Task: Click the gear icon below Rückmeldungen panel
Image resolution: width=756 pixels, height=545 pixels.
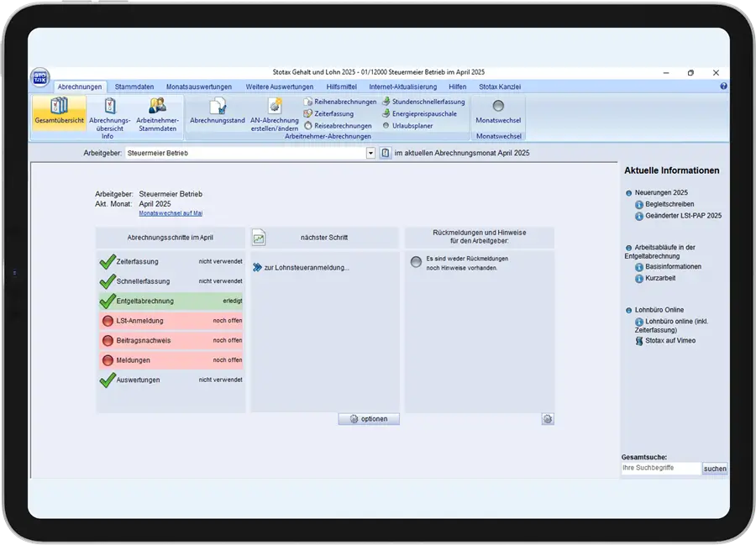Action: point(547,419)
